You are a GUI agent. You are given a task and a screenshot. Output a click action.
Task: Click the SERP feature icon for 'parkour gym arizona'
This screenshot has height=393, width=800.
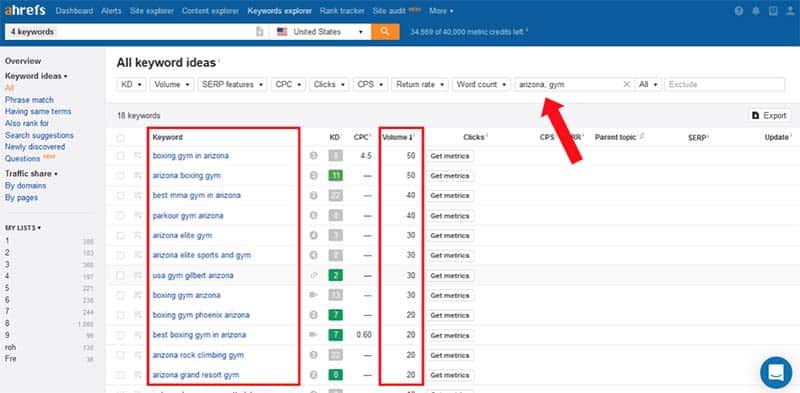[x=313, y=215]
